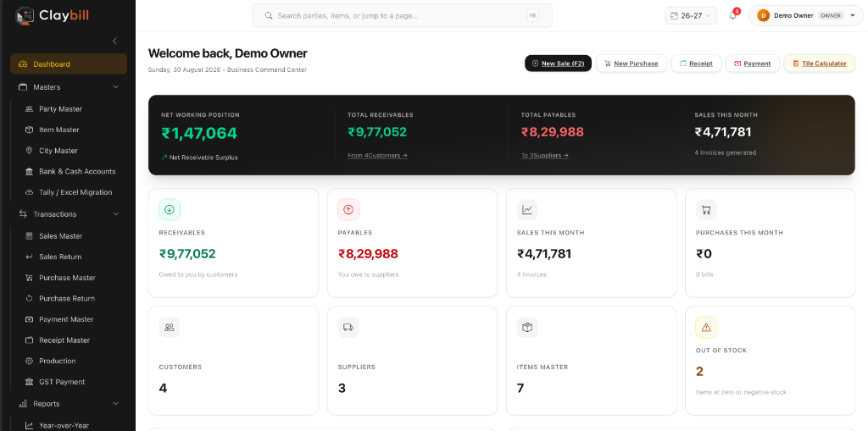Follow the To 3Suppliers link

coord(545,156)
